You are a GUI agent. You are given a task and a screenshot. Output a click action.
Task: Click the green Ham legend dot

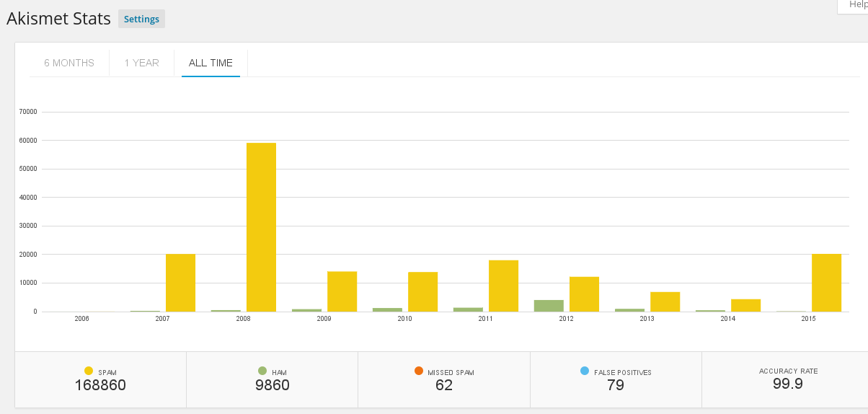click(x=262, y=371)
